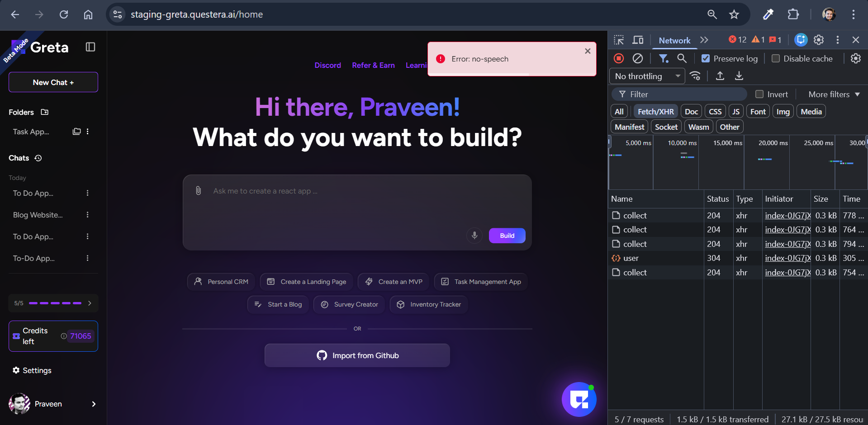The image size is (868, 425).
Task: Click DevTools inspect element icon
Action: (619, 40)
